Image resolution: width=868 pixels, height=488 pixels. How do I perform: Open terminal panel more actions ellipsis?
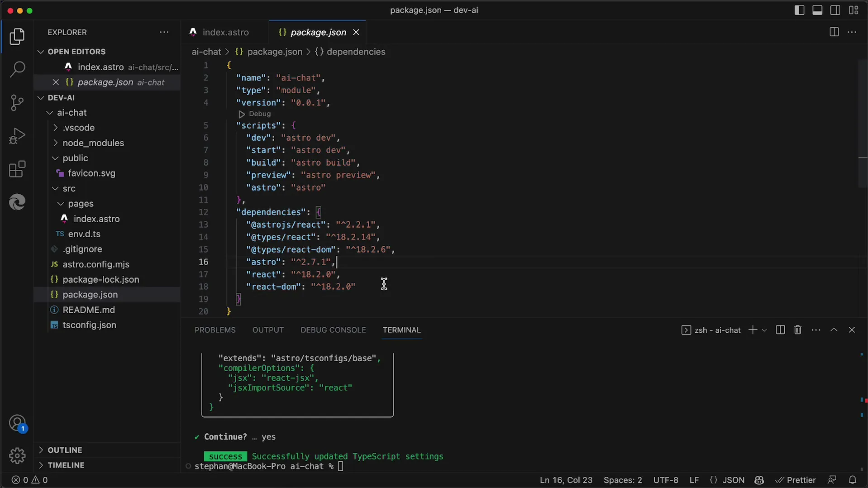pos(816,330)
